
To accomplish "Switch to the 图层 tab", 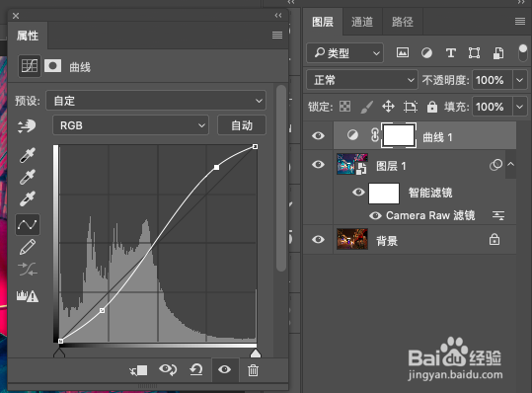I will pyautogui.click(x=323, y=22).
